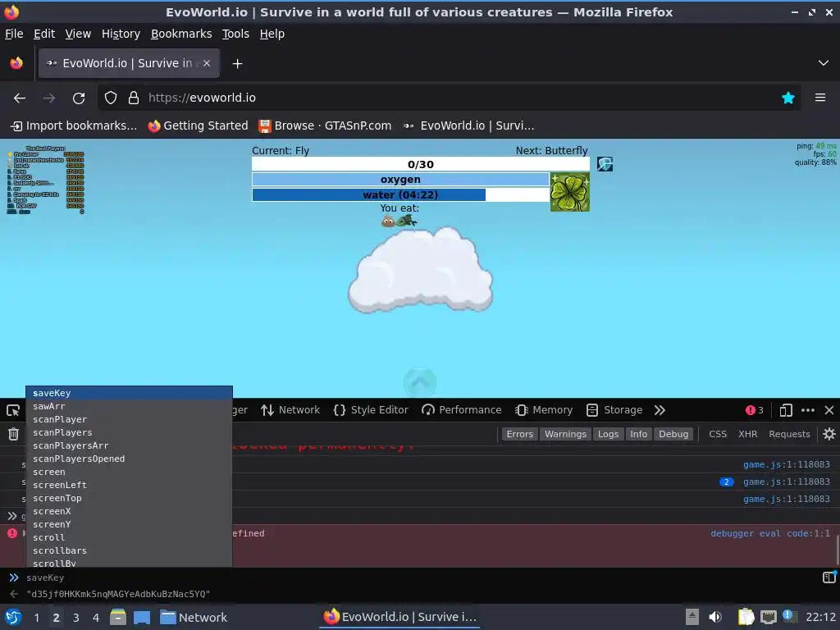The image size is (840, 630).
Task: Switch to the Style Editor tab
Action: pos(370,410)
